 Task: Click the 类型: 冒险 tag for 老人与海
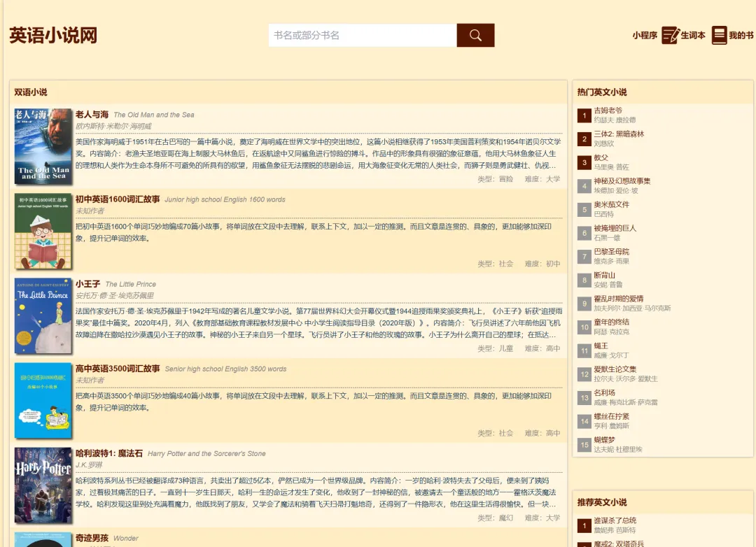click(495, 179)
